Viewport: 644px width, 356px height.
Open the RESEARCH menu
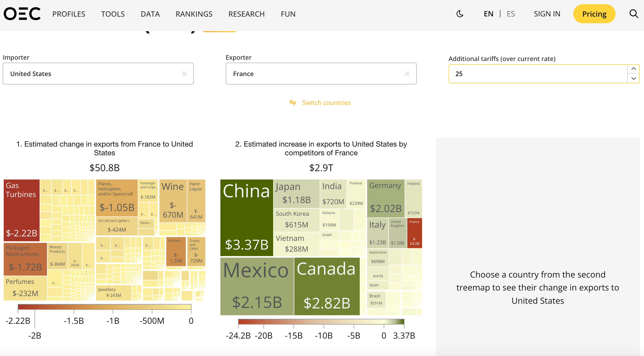click(x=247, y=14)
